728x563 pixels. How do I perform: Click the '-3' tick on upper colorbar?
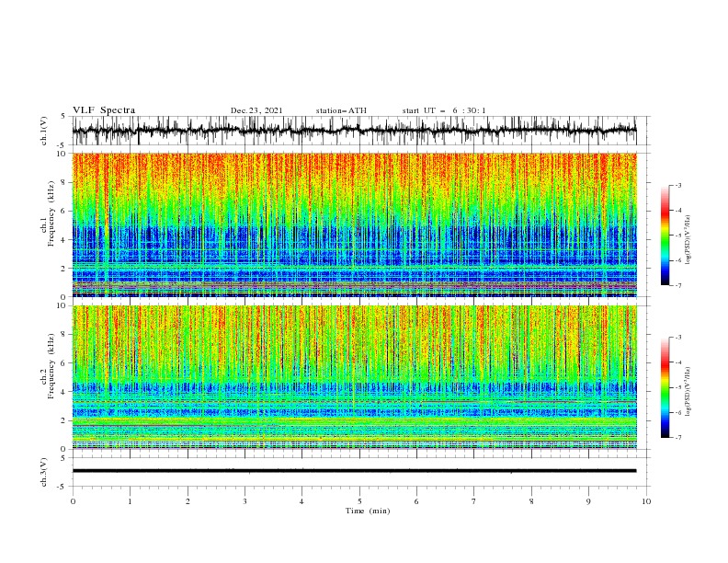677,185
